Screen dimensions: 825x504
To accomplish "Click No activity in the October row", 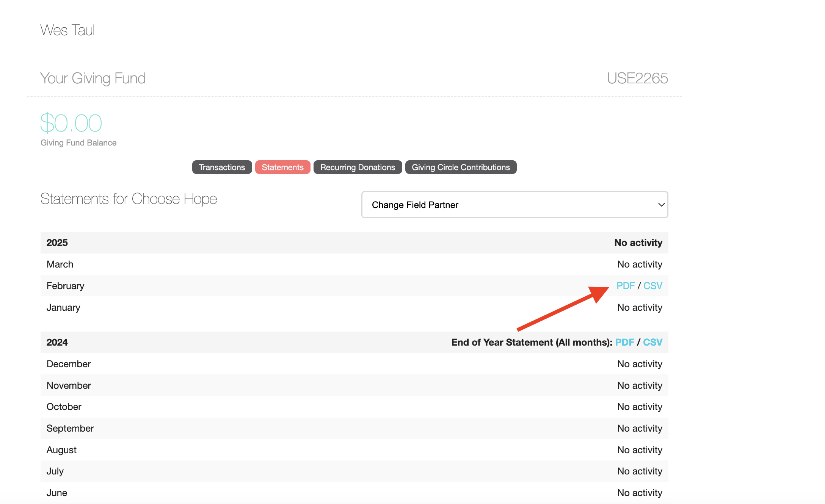I will coord(640,407).
